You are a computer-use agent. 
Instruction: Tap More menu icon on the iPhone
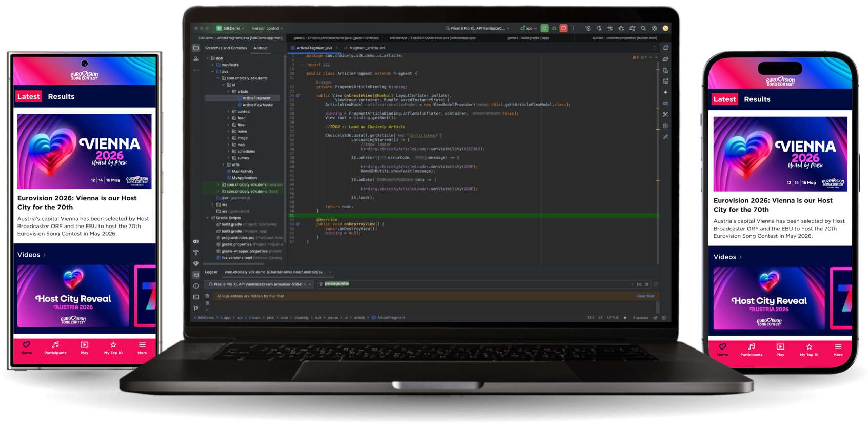[838, 347]
